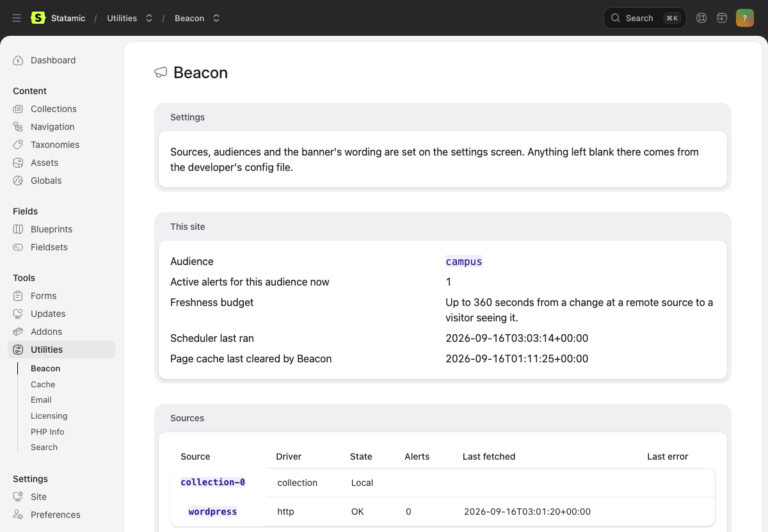The height and width of the screenshot is (532, 768).
Task: Open Assets in the sidebar
Action: tap(44, 163)
